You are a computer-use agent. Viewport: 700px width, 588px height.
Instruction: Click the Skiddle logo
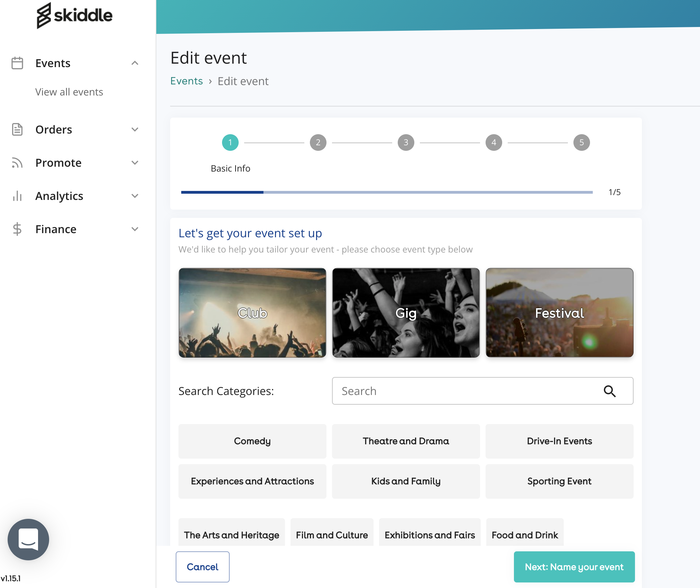74,16
